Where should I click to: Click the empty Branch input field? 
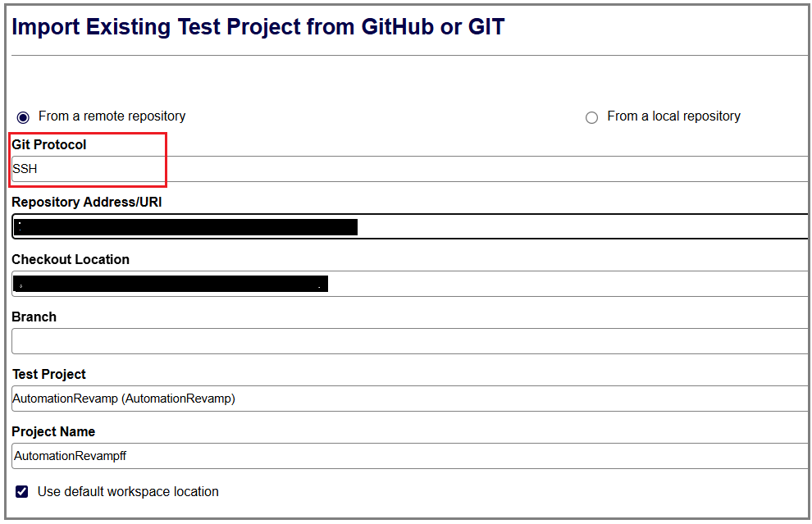coord(410,341)
